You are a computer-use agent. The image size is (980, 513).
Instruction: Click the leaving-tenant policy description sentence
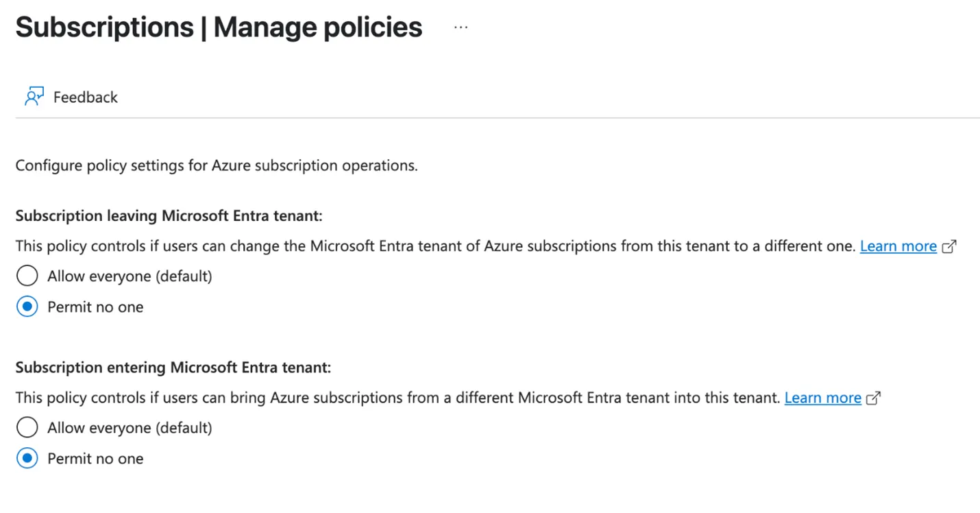436,246
